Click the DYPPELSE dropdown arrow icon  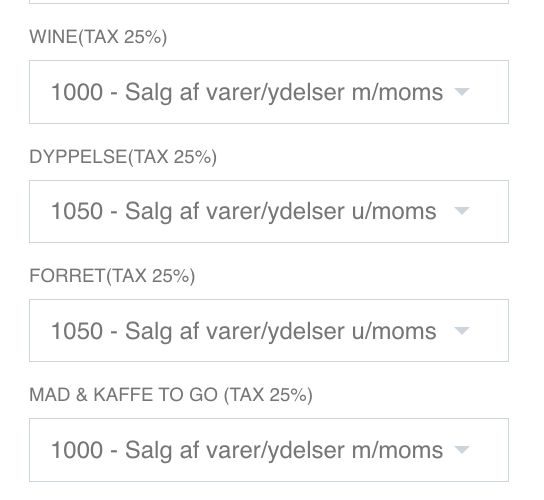[x=462, y=211]
